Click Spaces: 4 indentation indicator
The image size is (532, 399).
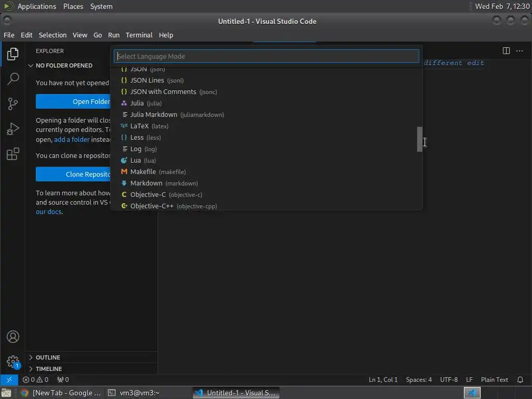point(419,380)
